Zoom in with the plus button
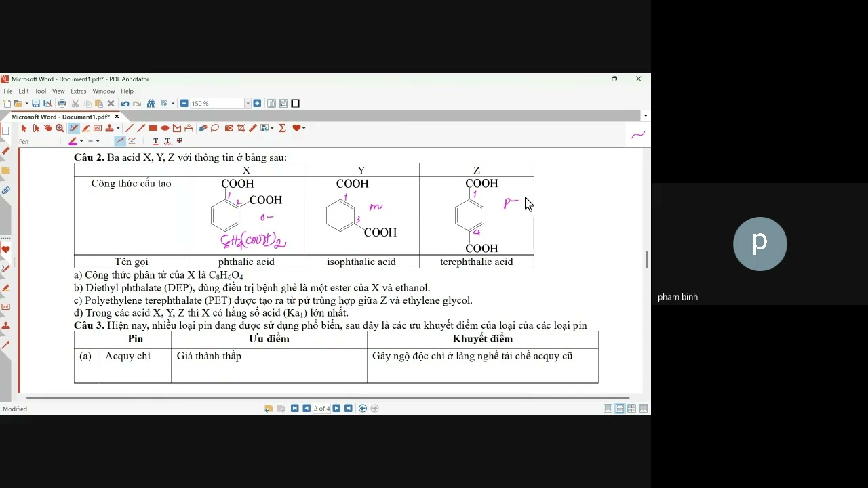 [257, 104]
